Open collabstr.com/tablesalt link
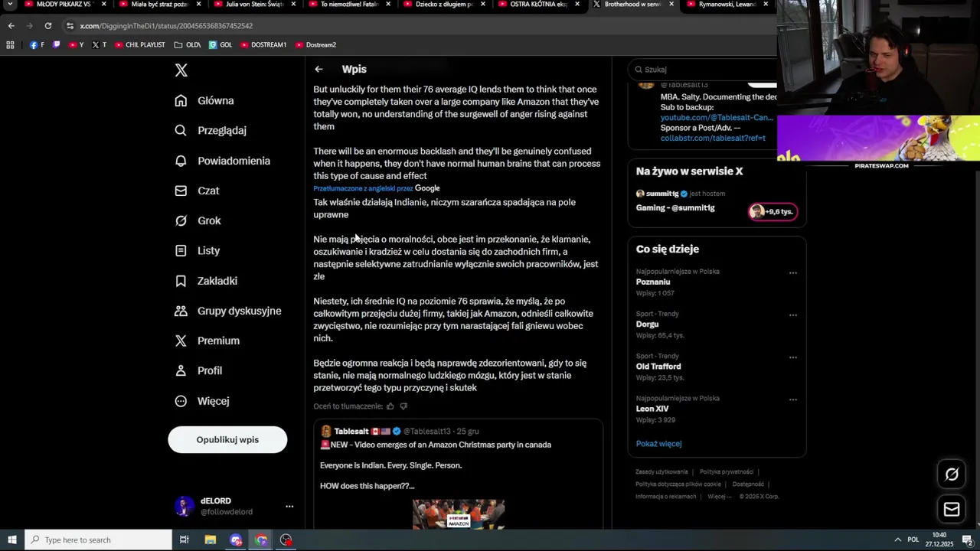Screen dimensions: 980x551 [713, 139]
